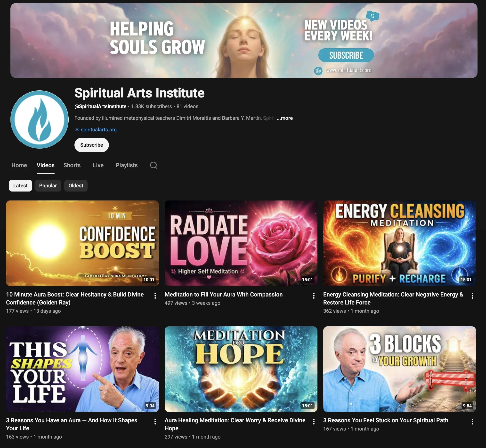Open 3 Reasons You Have an Aura title
The height and width of the screenshot is (448, 486).
click(72, 424)
